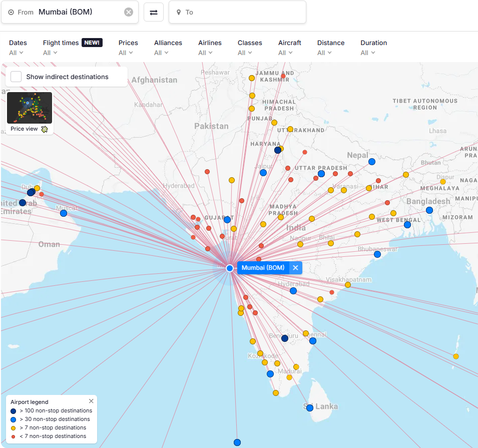Click the To destination input field
Image resolution: width=478 pixels, height=448 pixels.
pos(237,12)
